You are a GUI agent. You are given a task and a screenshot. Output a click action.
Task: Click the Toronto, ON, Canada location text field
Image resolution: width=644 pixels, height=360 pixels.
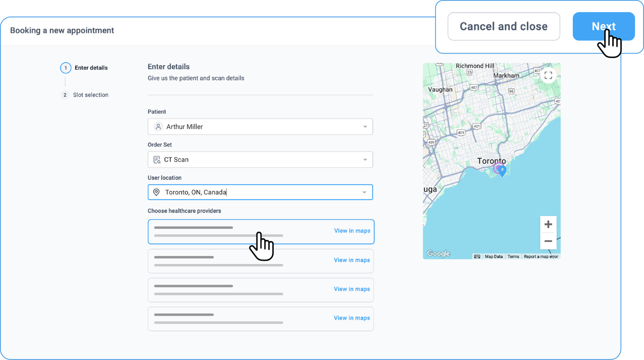point(258,192)
